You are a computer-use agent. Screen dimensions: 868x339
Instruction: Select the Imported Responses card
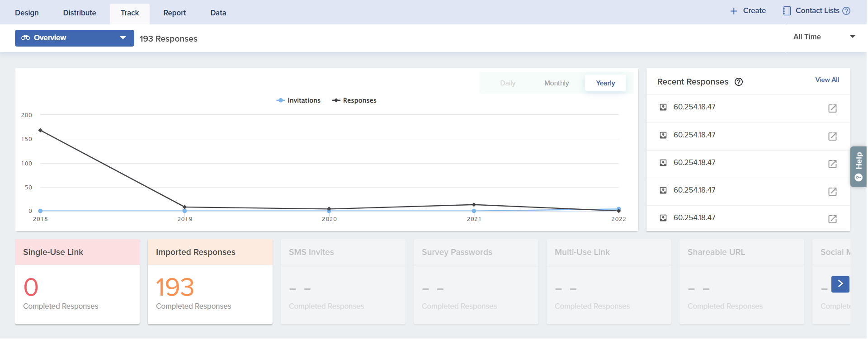click(x=210, y=281)
